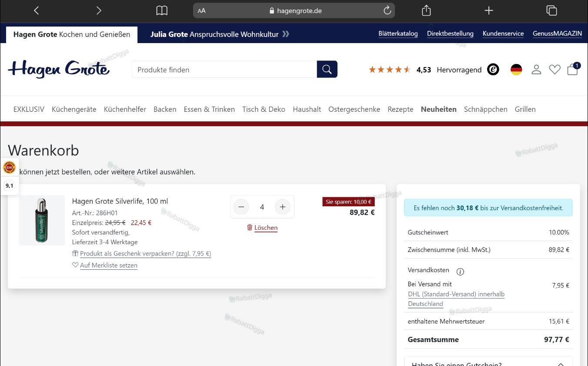Open a new Safari tab
This screenshot has width=588, height=366.
[x=489, y=10]
